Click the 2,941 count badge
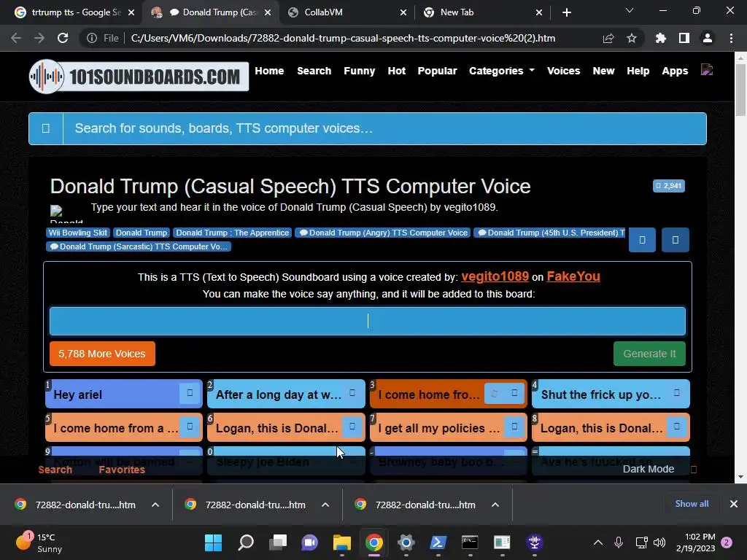This screenshot has height=560, width=747. [669, 186]
